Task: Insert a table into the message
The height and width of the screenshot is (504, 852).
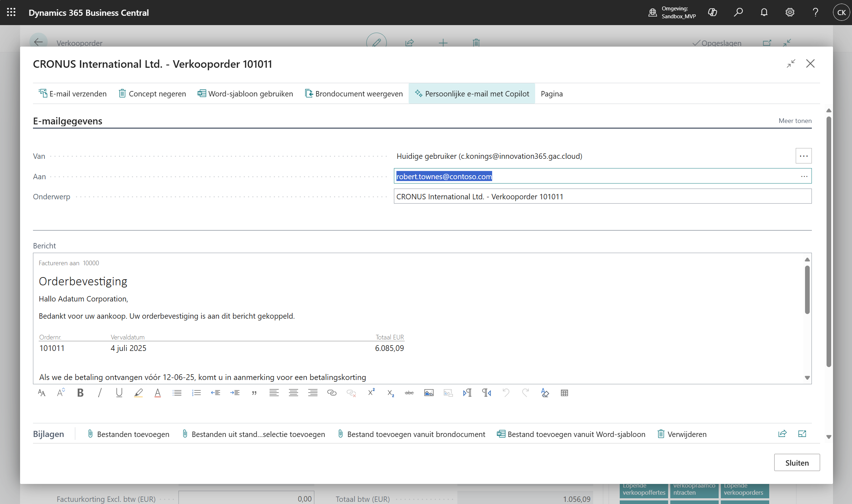Action: [x=564, y=393]
